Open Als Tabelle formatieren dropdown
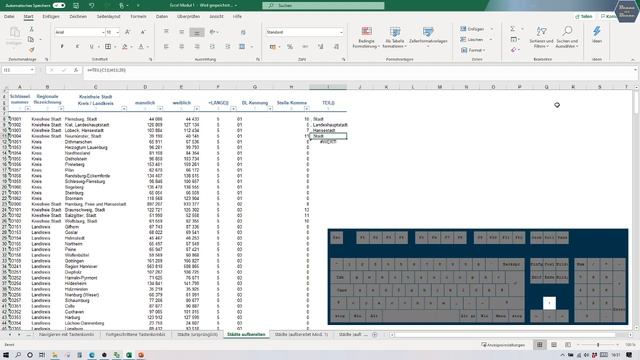The height and width of the screenshot is (360, 640). [x=394, y=38]
